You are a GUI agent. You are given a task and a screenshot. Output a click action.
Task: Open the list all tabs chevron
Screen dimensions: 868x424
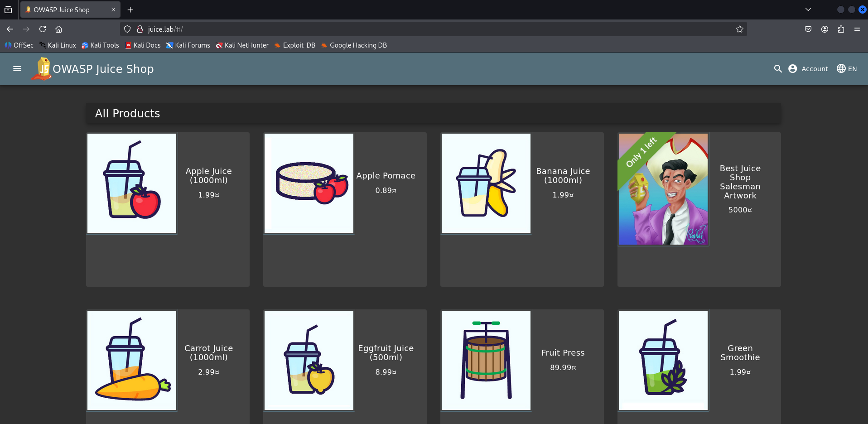coord(808,10)
